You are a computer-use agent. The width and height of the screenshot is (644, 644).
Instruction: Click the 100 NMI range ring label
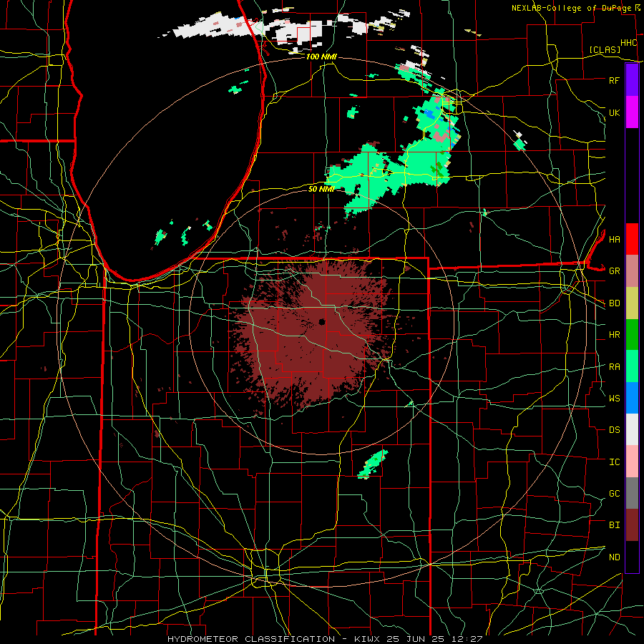pos(321,57)
